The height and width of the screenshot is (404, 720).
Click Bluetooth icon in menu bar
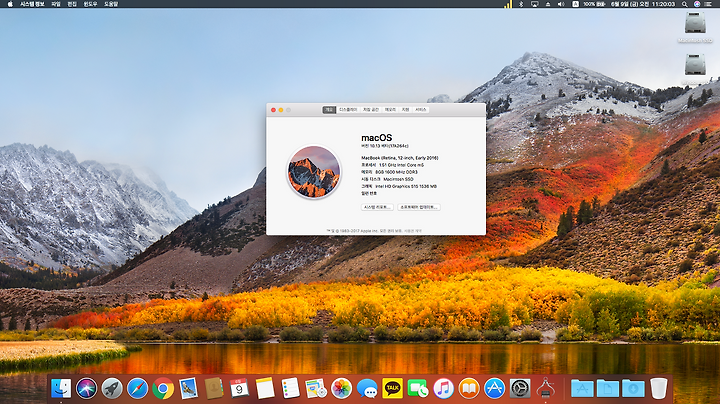click(x=521, y=4)
